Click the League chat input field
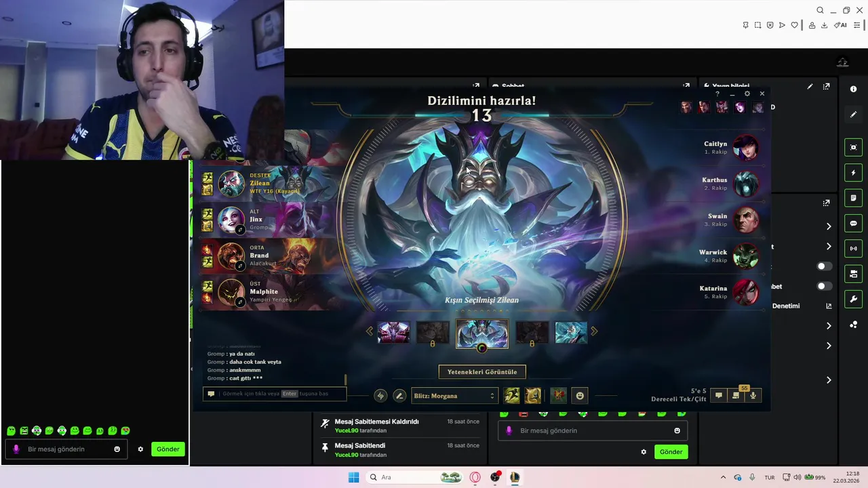 275,394
